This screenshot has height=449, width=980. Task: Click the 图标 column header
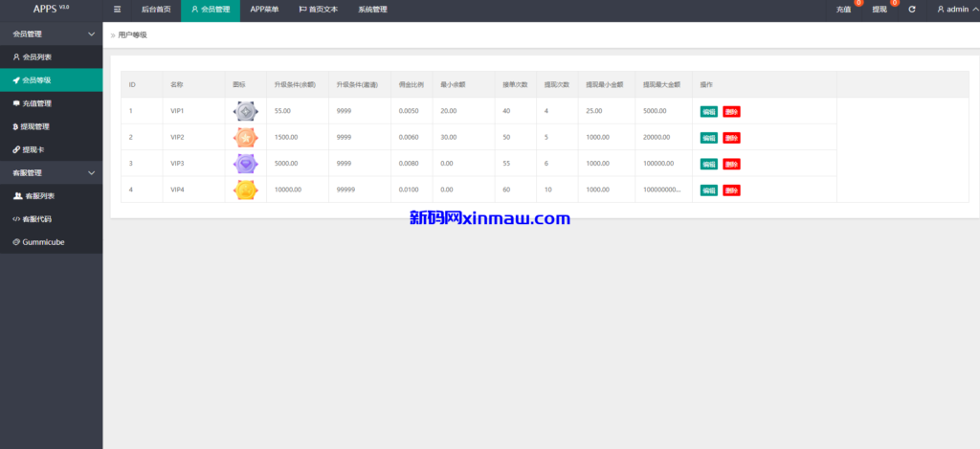246,84
